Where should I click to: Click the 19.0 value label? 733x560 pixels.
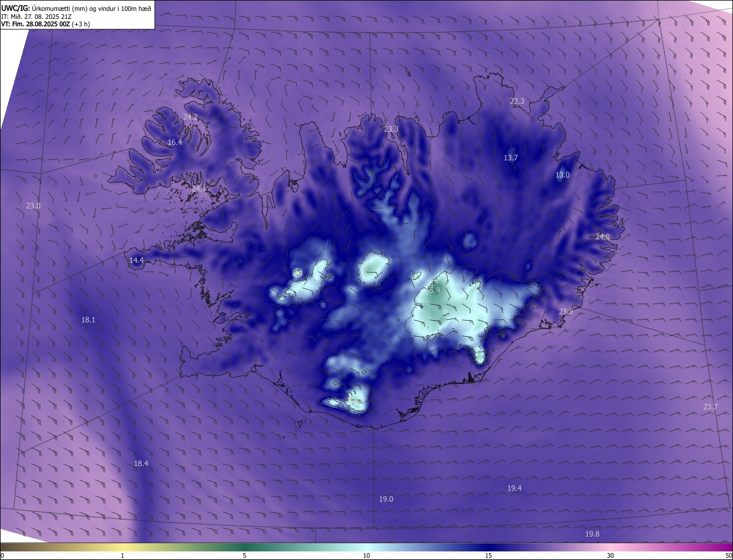(386, 499)
